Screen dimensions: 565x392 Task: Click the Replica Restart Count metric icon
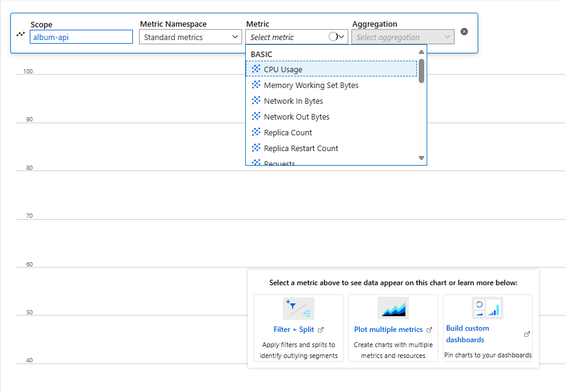pos(256,148)
